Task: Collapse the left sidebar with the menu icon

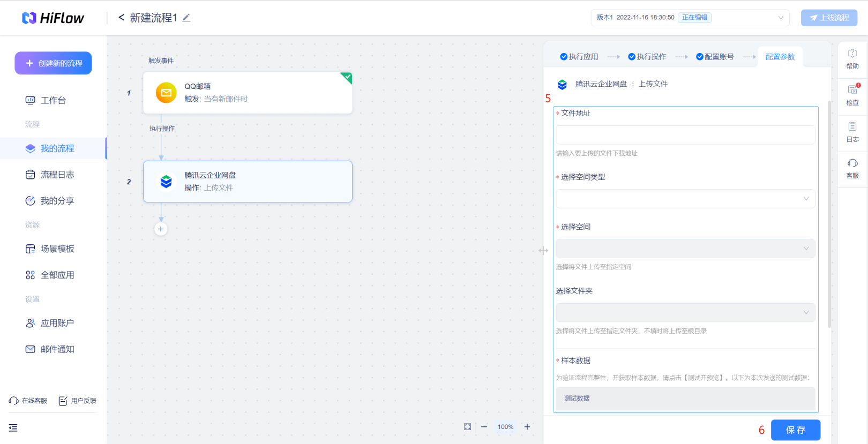Action: pyautogui.click(x=13, y=427)
